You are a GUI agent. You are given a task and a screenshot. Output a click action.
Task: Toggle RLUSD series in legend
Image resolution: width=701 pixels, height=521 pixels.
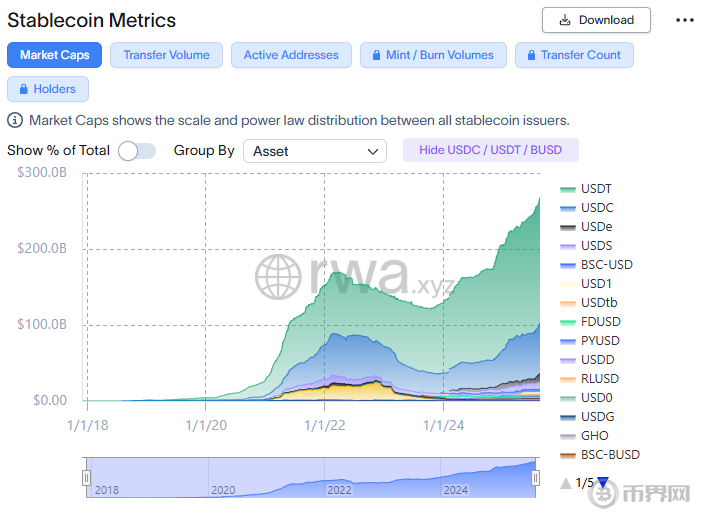tap(590, 379)
